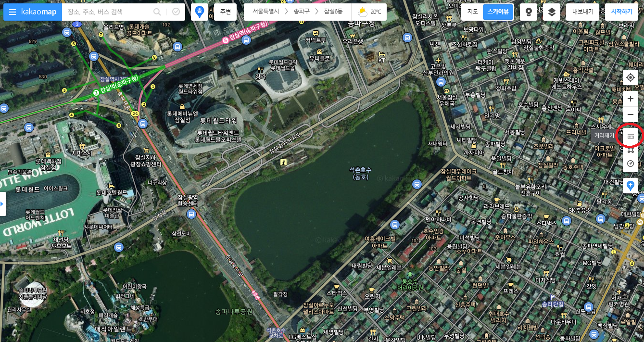Click the 롯데월드타워앤드롯데월드몰오피스텔 label
The image size is (644, 342).
(218, 136)
